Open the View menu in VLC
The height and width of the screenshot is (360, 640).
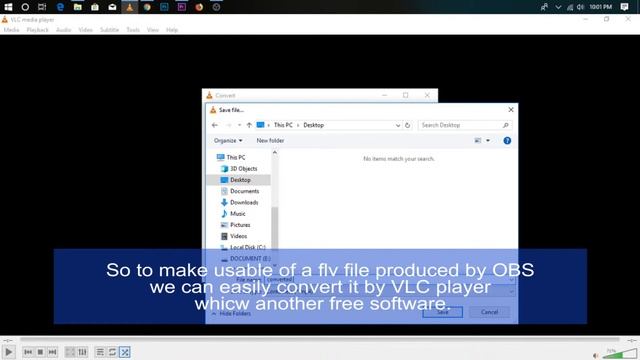[x=153, y=30]
